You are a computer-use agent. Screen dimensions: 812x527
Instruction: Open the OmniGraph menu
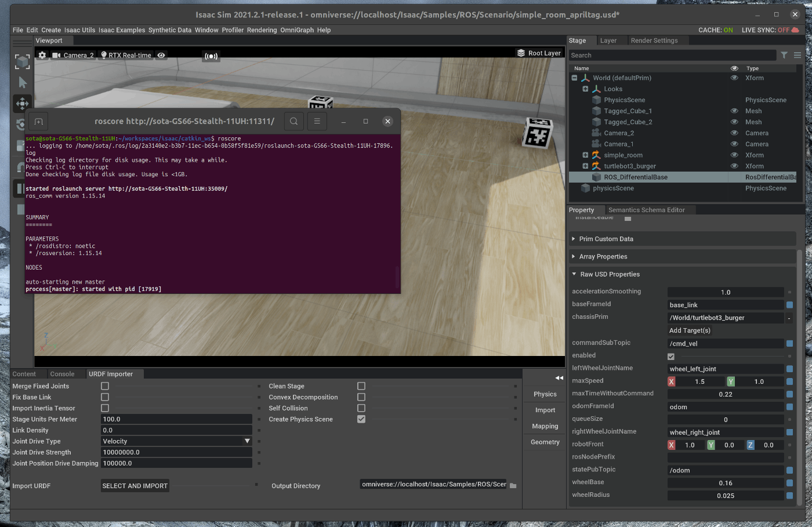297,30
